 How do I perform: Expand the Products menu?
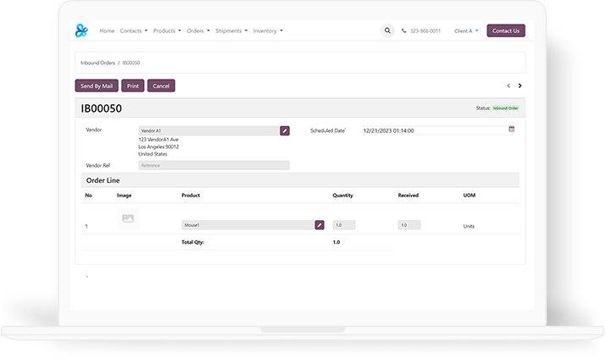tap(167, 30)
